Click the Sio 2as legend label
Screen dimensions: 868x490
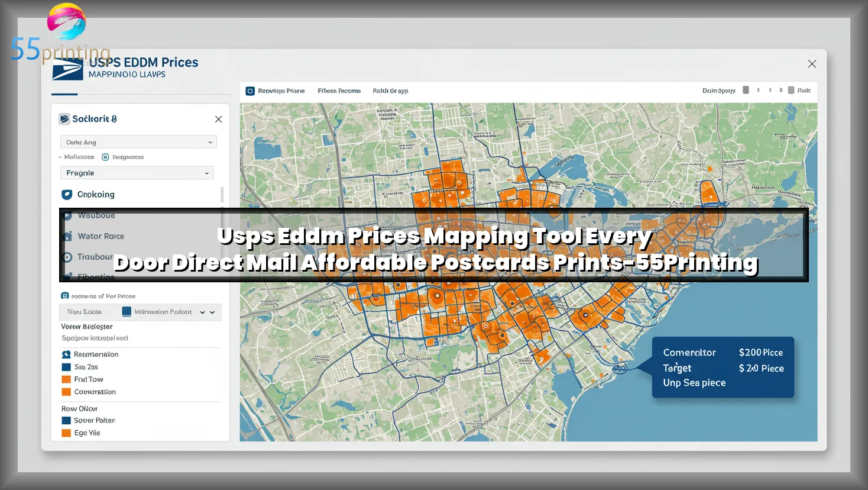tap(86, 367)
